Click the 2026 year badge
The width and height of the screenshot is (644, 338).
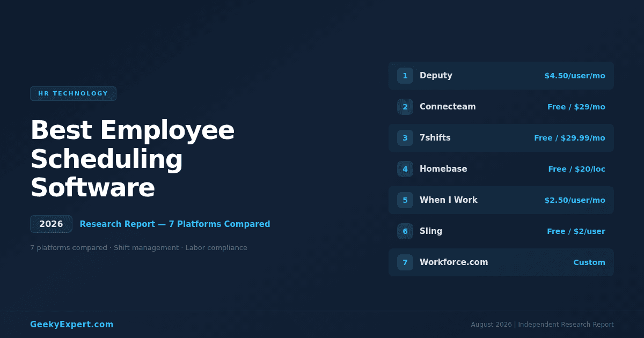[x=51, y=224]
